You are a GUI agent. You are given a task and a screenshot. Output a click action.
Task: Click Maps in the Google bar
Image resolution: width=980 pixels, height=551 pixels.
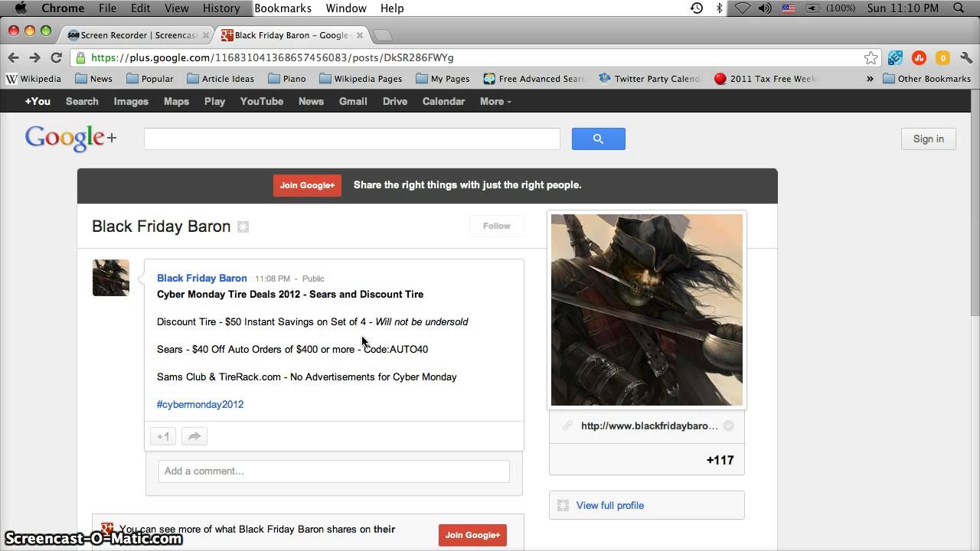[x=176, y=101]
